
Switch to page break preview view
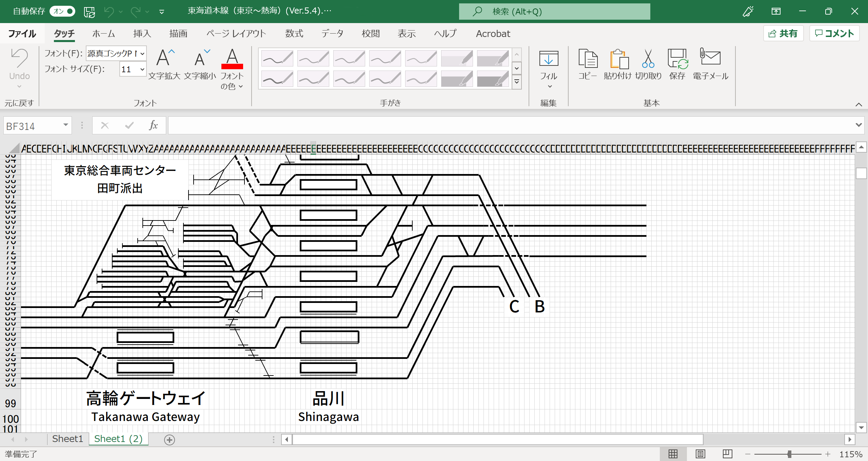[727, 454]
